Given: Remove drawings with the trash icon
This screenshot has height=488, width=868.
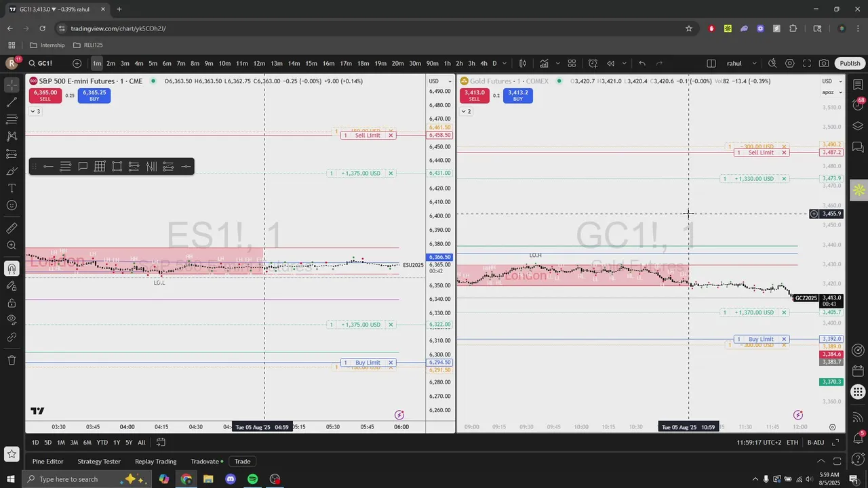Looking at the screenshot, I should 12,360.
